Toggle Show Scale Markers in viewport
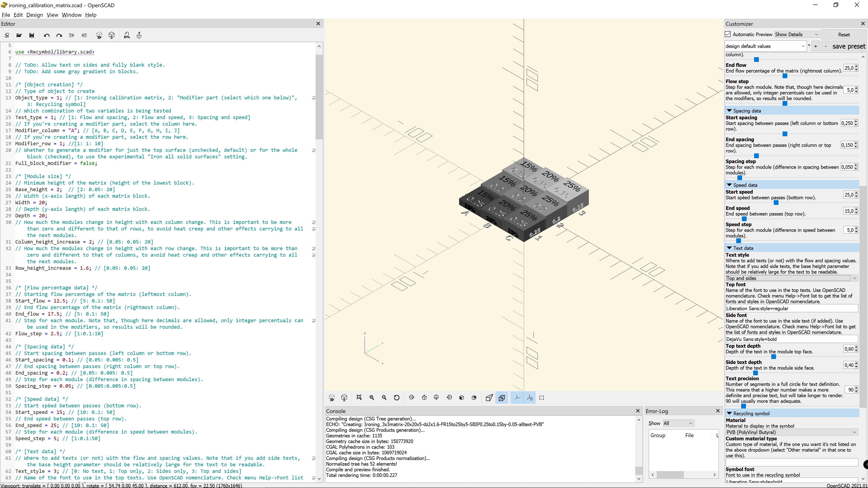868x488 pixels. (530, 398)
